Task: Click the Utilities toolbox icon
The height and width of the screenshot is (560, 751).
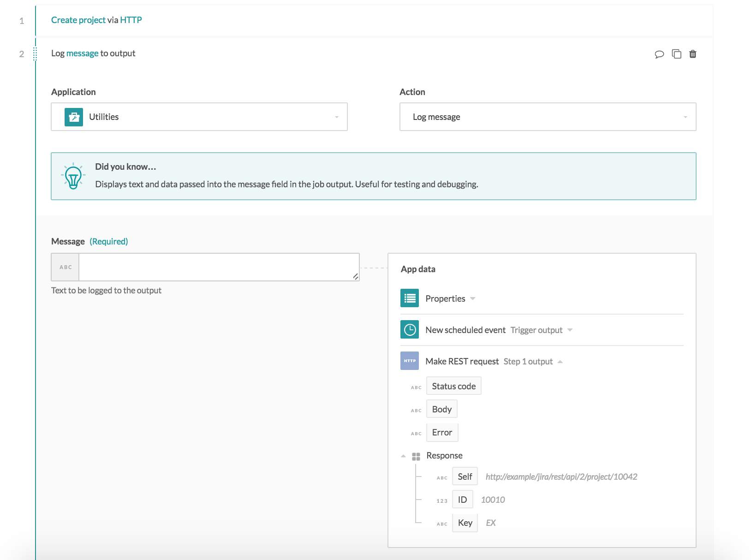Action: tap(74, 117)
